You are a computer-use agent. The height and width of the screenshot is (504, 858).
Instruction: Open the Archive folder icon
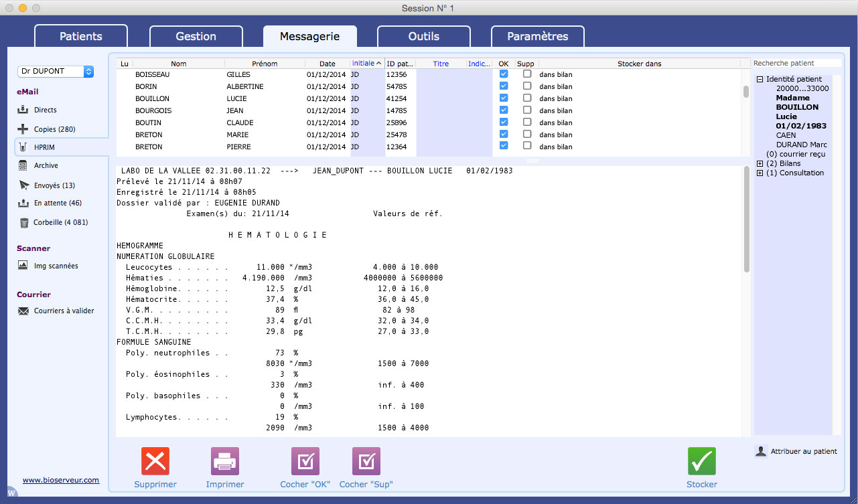(x=23, y=165)
